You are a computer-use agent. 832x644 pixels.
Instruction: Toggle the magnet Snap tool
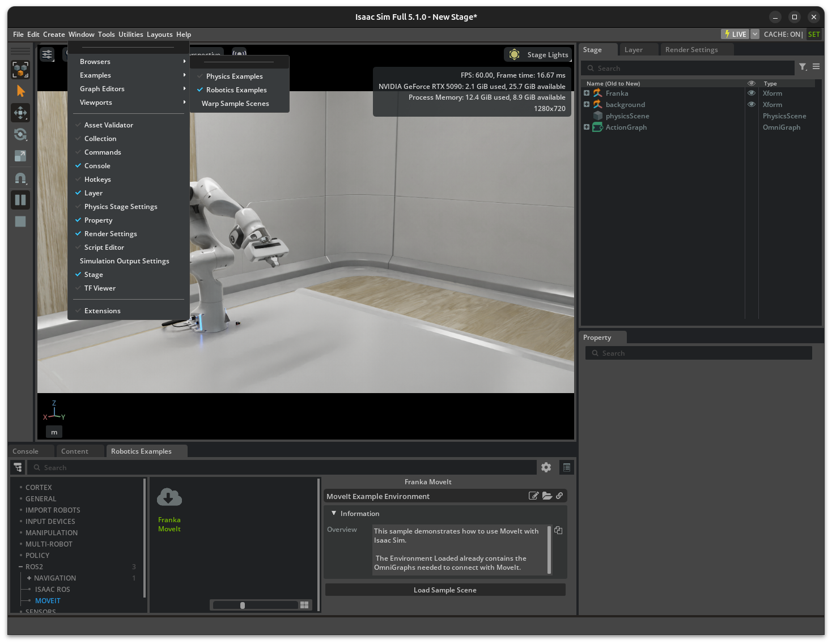pyautogui.click(x=20, y=178)
